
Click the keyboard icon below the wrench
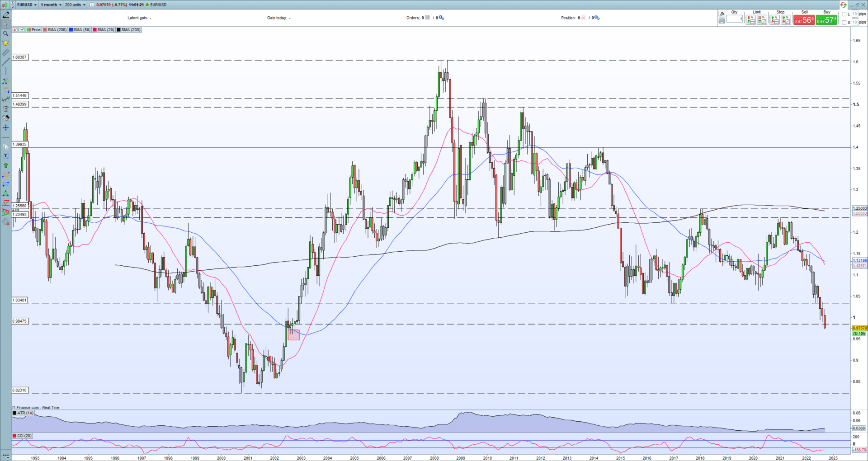(722, 21)
